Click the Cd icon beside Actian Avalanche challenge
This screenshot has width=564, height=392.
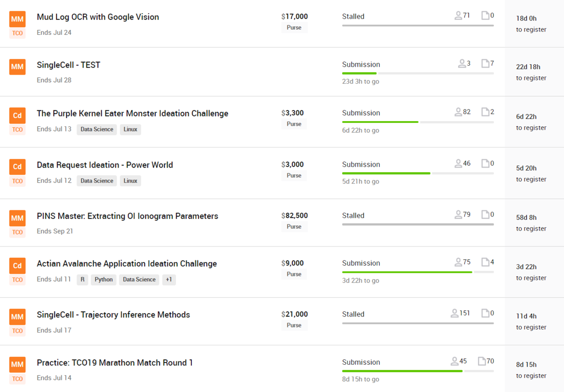click(x=17, y=265)
